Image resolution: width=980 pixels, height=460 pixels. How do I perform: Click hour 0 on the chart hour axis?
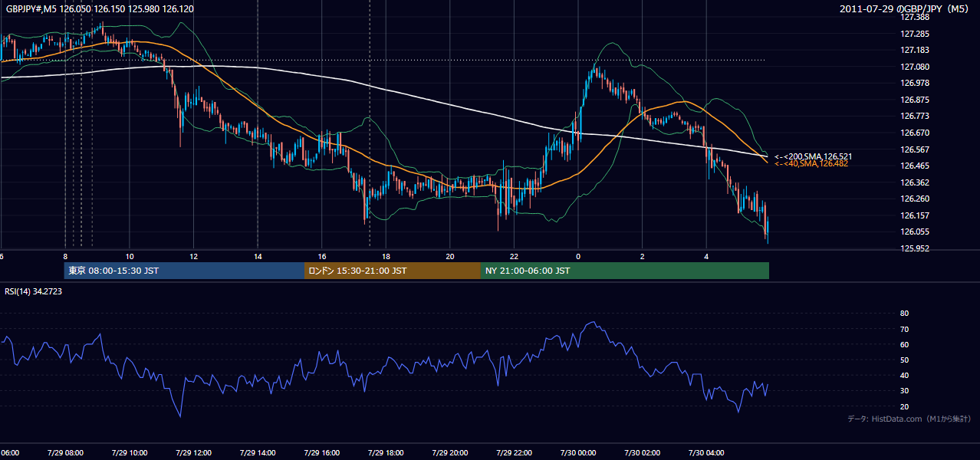click(x=578, y=256)
